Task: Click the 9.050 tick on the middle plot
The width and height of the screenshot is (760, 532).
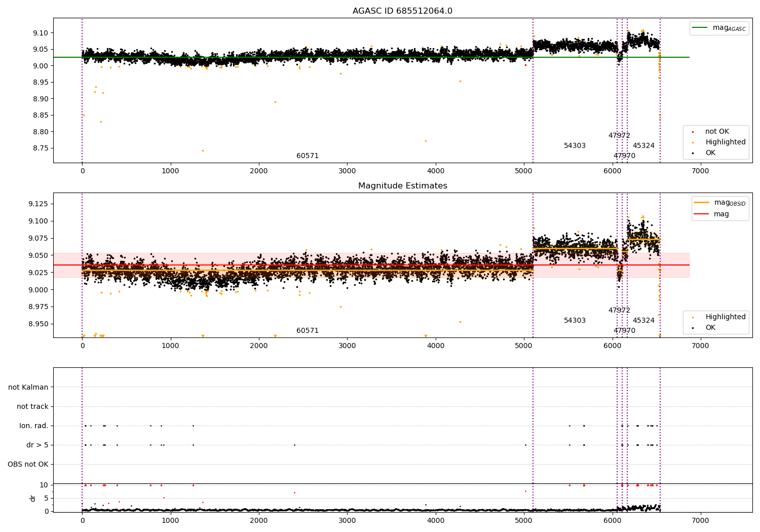Action: pyautogui.click(x=39, y=256)
